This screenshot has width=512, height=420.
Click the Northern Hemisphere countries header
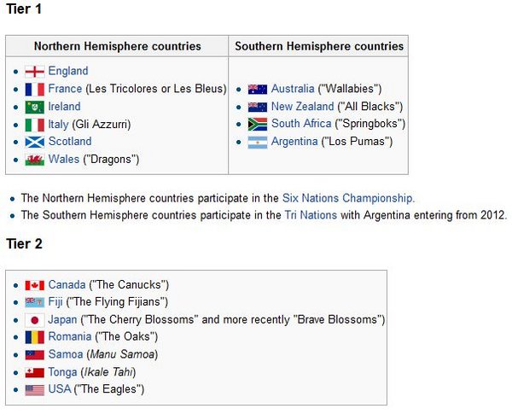point(117,46)
